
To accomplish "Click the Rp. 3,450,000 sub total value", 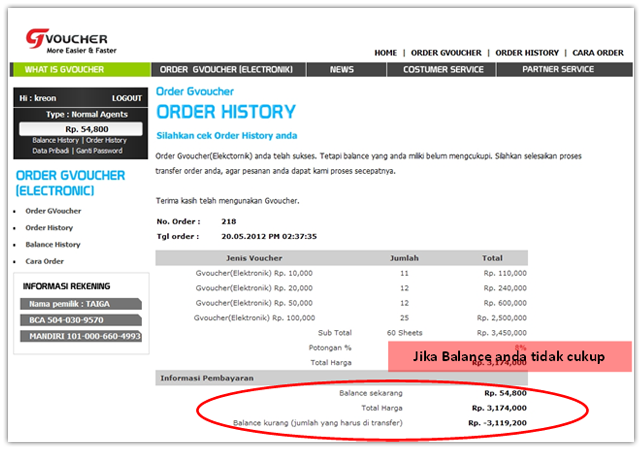I will (x=502, y=333).
